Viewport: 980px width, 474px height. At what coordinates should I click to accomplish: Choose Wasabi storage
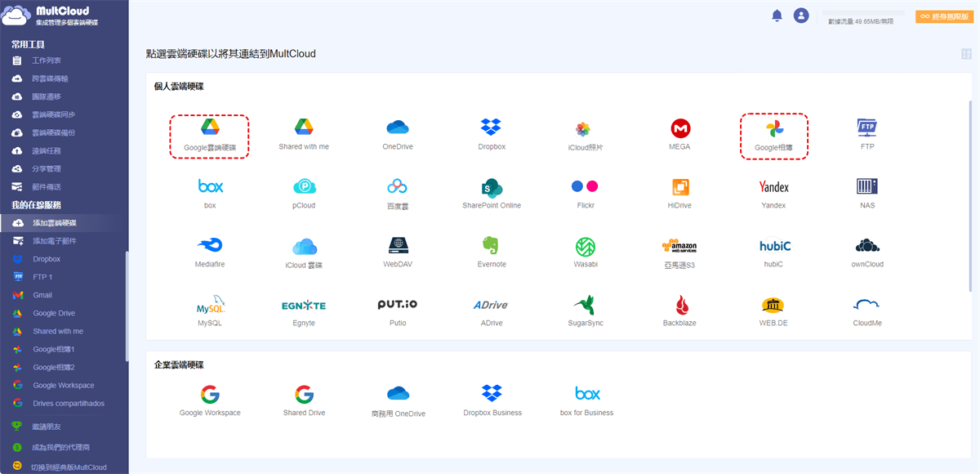pos(585,253)
